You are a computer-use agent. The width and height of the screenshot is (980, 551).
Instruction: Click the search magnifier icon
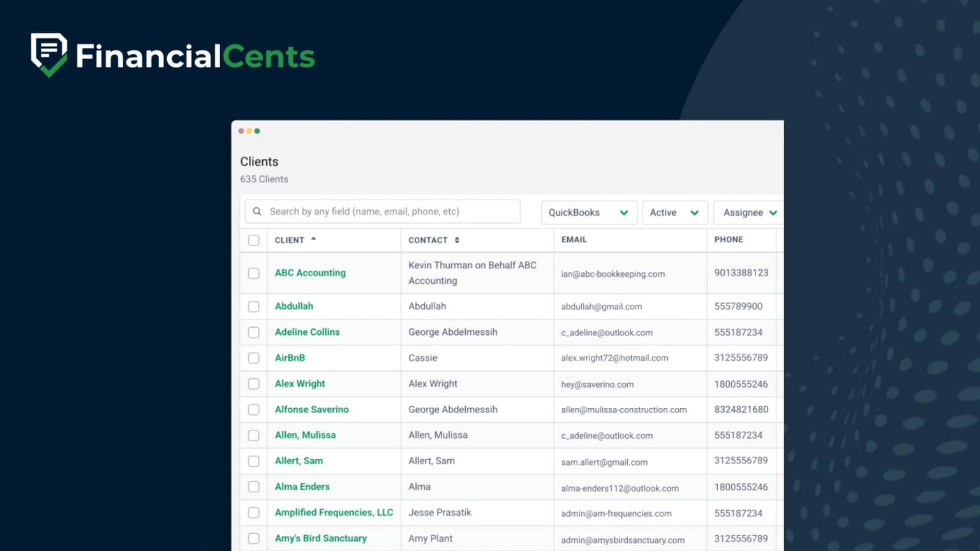tap(257, 211)
